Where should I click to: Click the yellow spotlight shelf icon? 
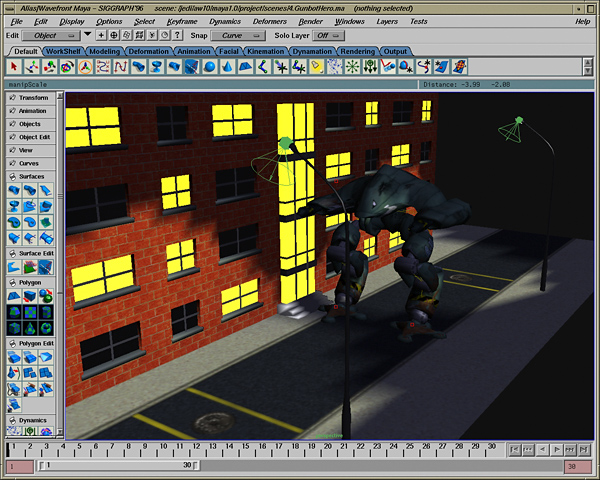[317, 67]
